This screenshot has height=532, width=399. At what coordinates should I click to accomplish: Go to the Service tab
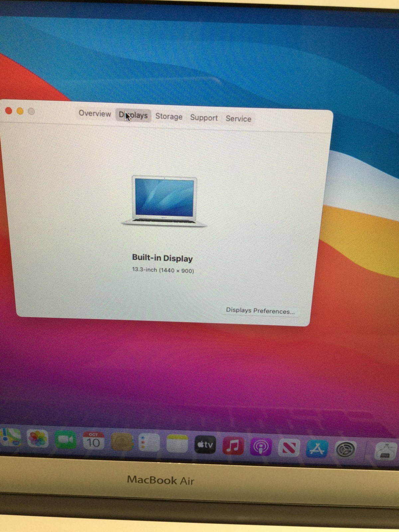point(238,119)
